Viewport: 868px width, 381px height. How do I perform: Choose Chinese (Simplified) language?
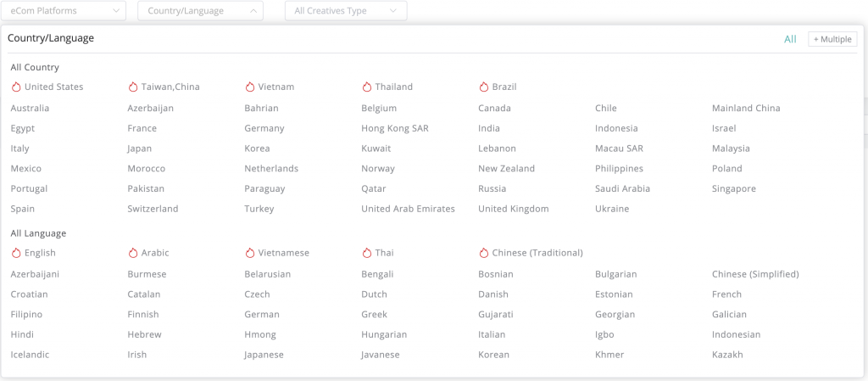point(755,274)
